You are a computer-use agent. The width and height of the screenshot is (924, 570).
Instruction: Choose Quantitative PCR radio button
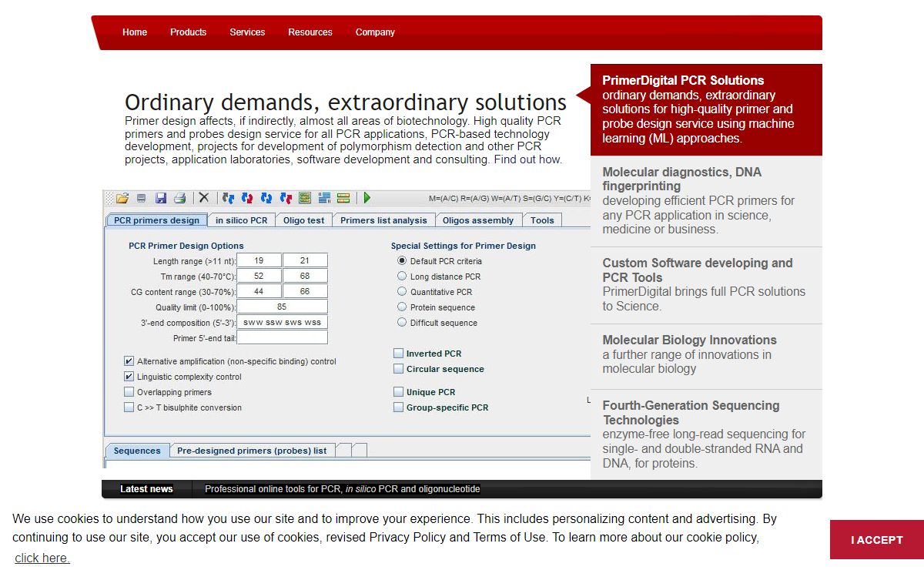click(x=402, y=292)
